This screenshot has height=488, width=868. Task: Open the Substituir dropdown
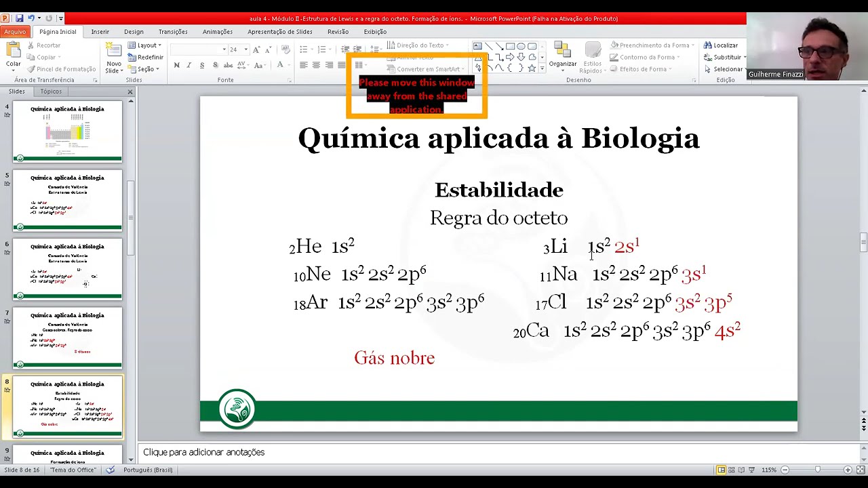click(724, 58)
